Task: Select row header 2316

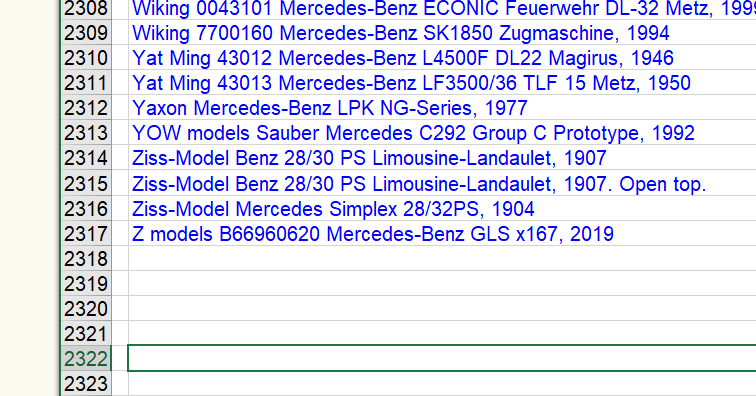Action: click(86, 208)
